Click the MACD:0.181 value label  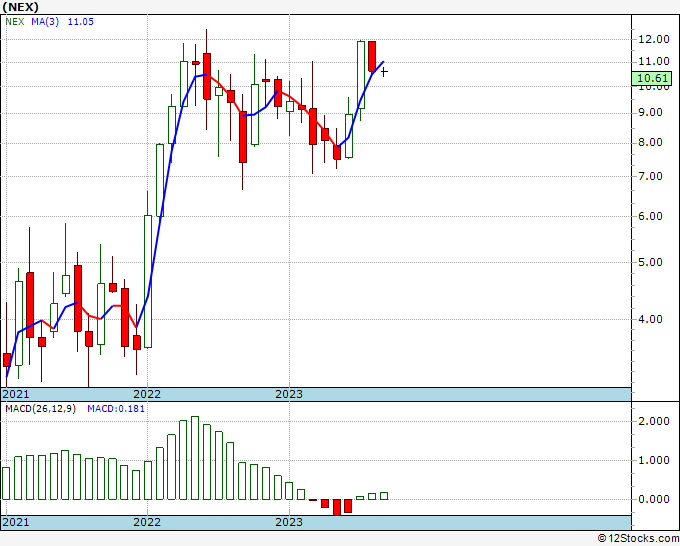(x=116, y=409)
